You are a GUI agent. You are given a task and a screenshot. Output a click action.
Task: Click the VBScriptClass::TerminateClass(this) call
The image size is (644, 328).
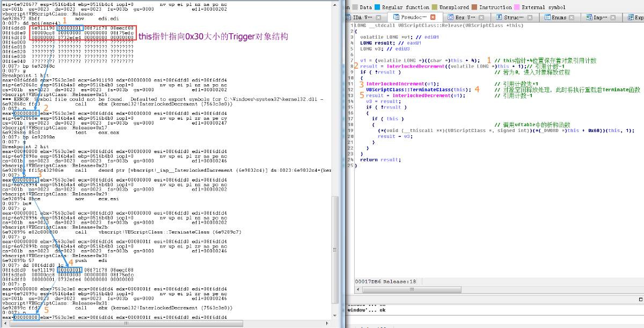(419, 90)
